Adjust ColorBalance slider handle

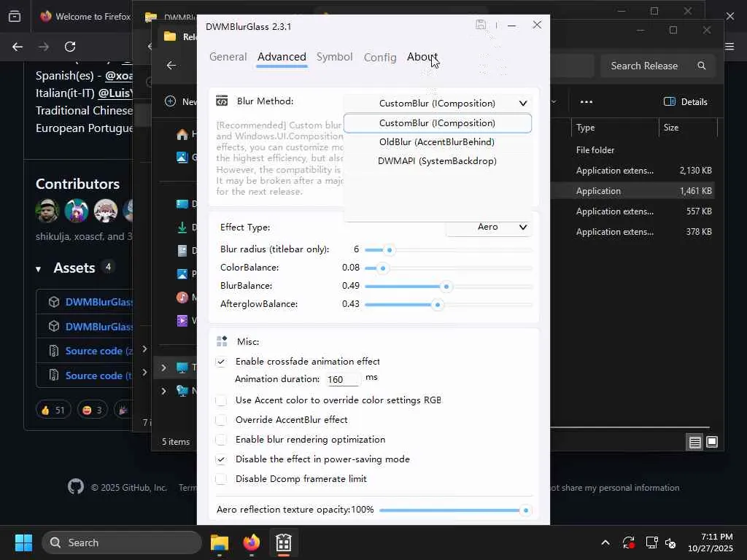[x=382, y=268]
